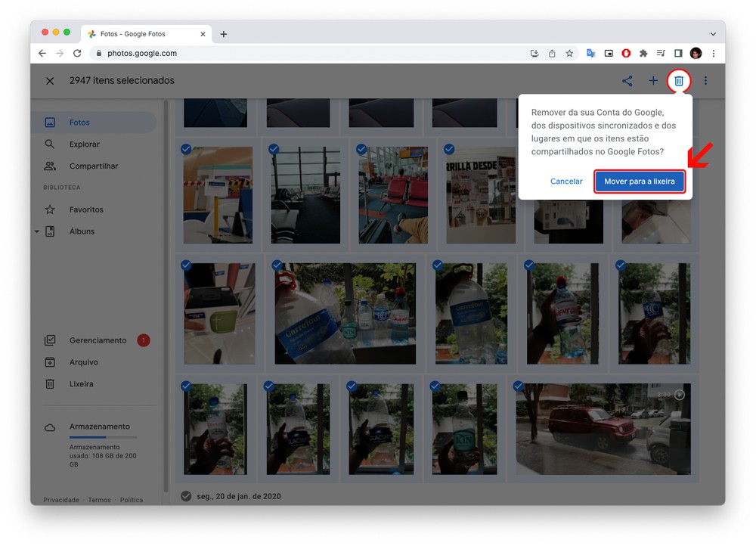Open the three-dot more options menu
The width and height of the screenshot is (756, 546).
click(705, 81)
